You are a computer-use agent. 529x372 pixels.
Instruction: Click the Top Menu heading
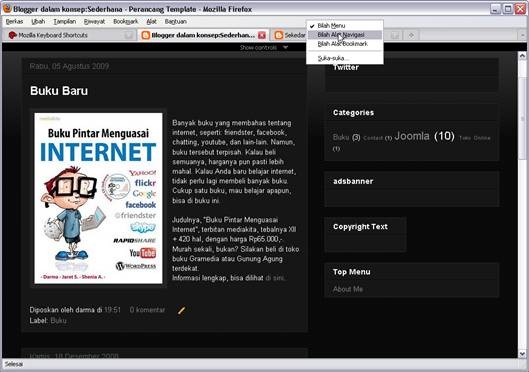(352, 272)
